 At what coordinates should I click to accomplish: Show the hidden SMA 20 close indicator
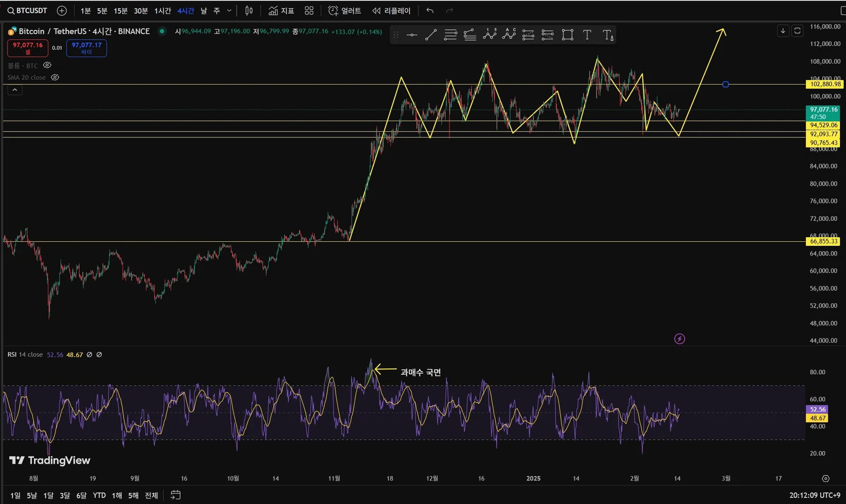pos(55,77)
